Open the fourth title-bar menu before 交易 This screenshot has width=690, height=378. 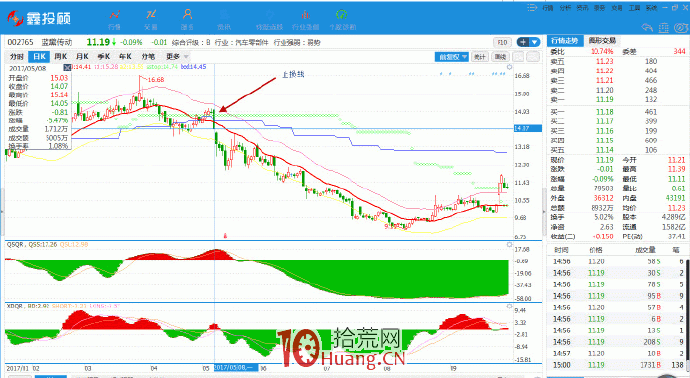(599, 8)
